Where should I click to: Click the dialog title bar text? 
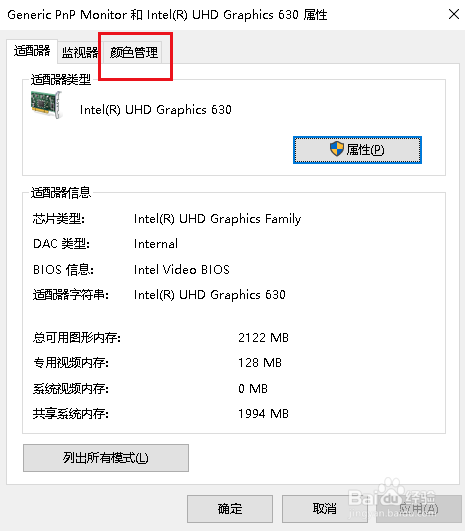(x=167, y=15)
